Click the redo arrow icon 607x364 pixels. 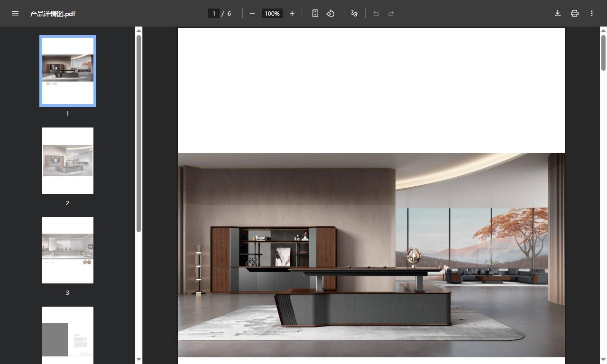(391, 13)
